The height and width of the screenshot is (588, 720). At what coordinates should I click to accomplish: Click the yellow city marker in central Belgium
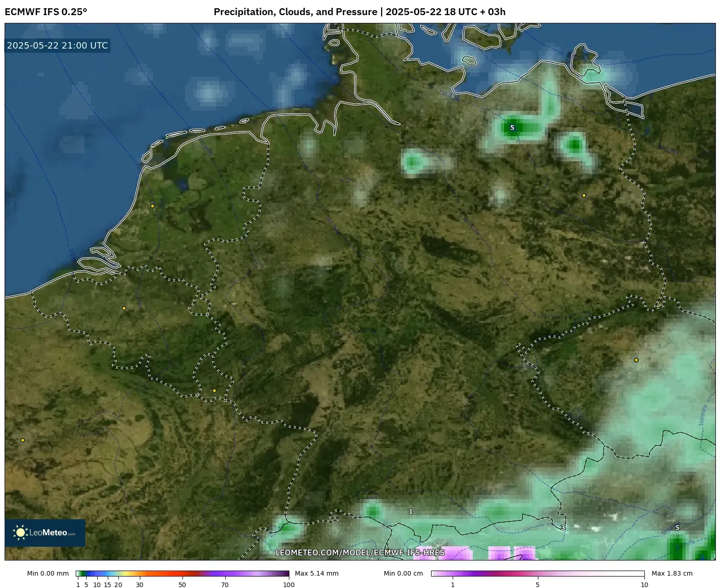[124, 308]
